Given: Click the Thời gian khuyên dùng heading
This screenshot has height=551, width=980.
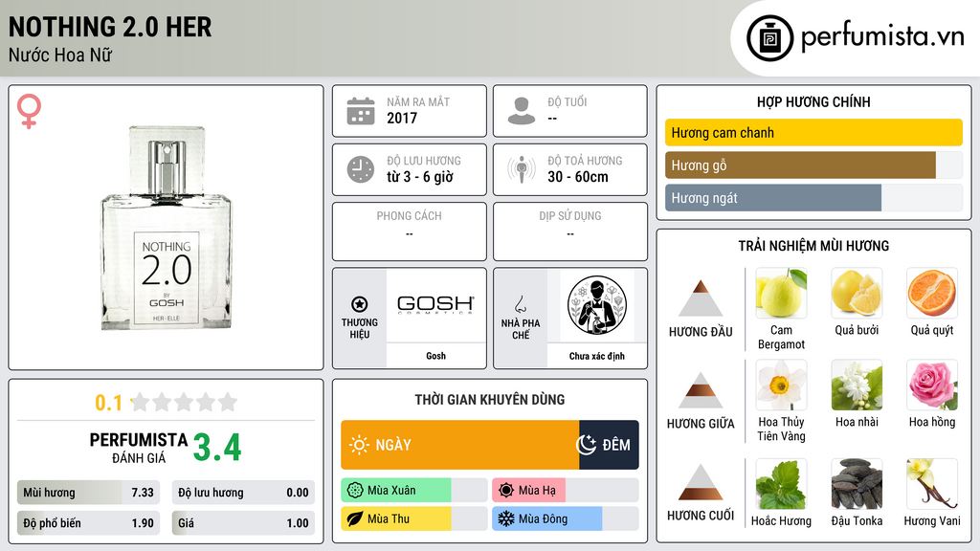Looking at the screenshot, I should (x=490, y=400).
